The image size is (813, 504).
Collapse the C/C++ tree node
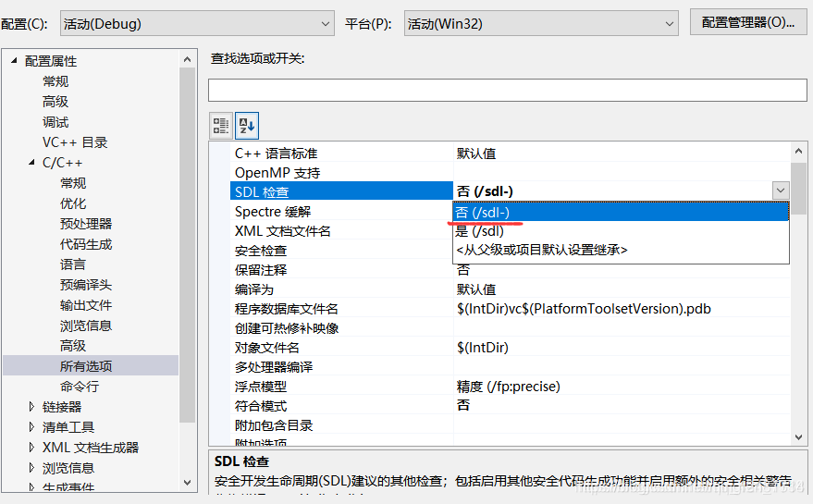pos(31,162)
